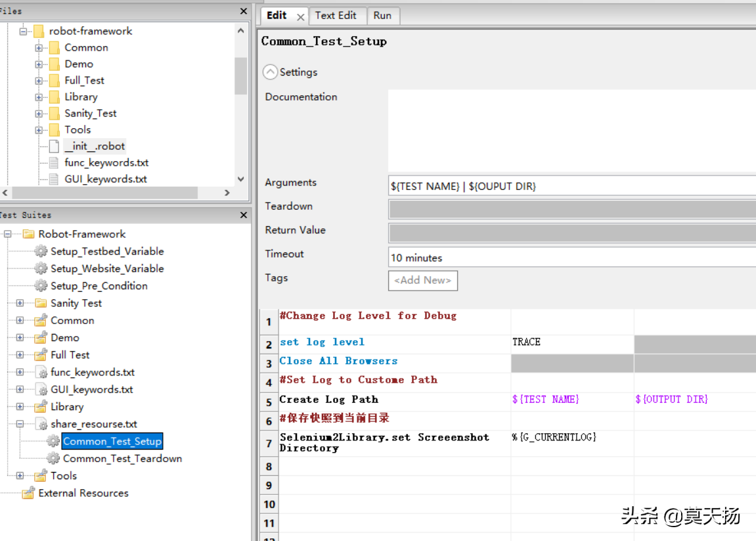Select the Selenium2Library.set Screeenshot Directory cell
The height and width of the screenshot is (541, 756).
[x=395, y=444]
